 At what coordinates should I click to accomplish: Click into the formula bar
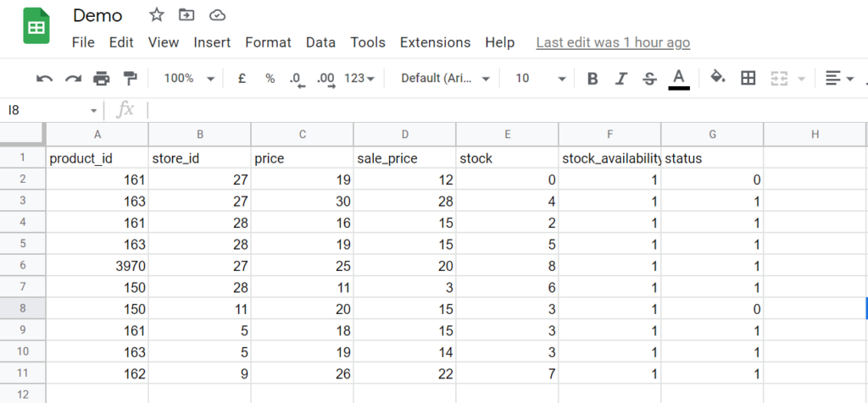(507, 111)
